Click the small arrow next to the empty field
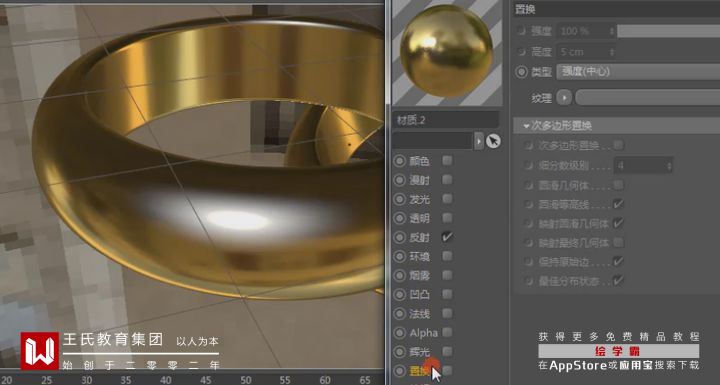Image resolution: width=720 pixels, height=385 pixels. click(479, 141)
